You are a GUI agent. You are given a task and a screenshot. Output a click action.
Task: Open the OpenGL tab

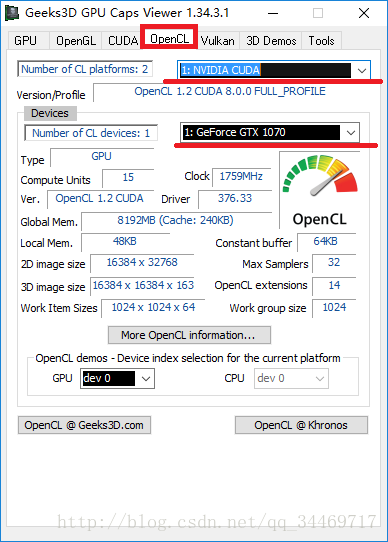(x=76, y=41)
